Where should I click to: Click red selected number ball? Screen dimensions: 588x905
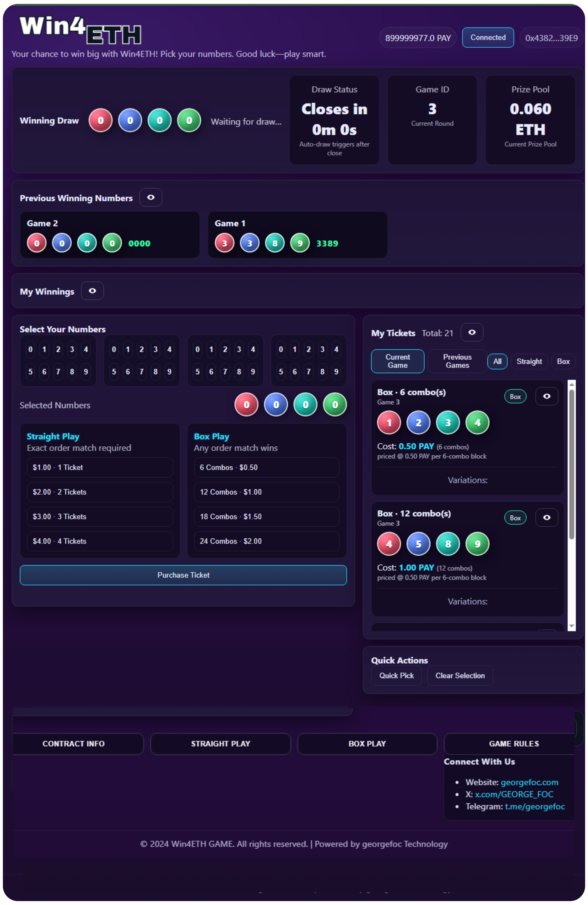(x=246, y=405)
